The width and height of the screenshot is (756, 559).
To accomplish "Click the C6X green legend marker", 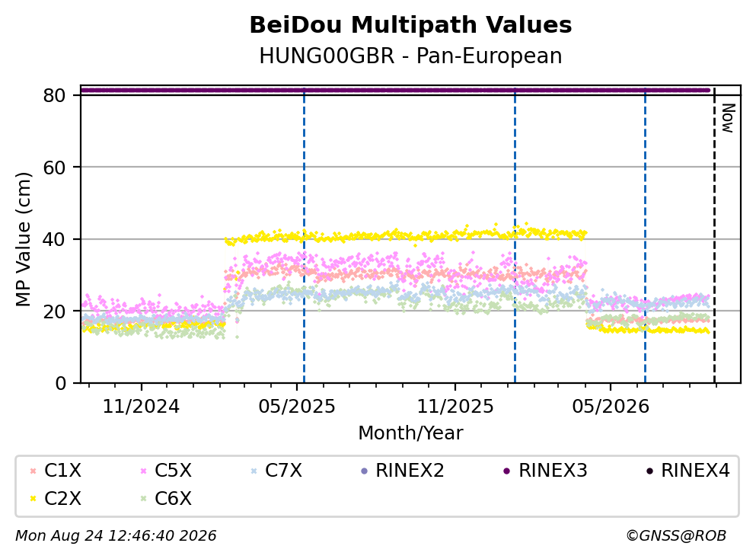I will pos(143,499).
